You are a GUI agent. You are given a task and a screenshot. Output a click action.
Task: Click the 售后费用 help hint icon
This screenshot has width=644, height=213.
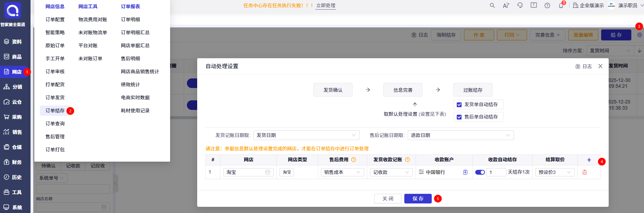coord(354,160)
